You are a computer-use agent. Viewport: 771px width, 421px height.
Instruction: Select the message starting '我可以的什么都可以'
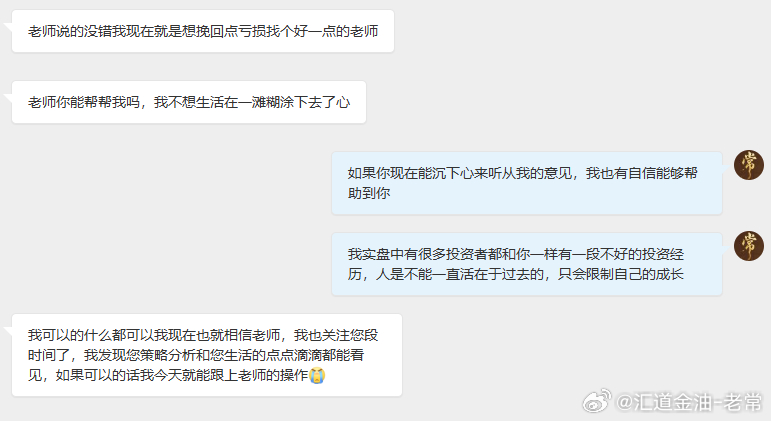click(207, 355)
